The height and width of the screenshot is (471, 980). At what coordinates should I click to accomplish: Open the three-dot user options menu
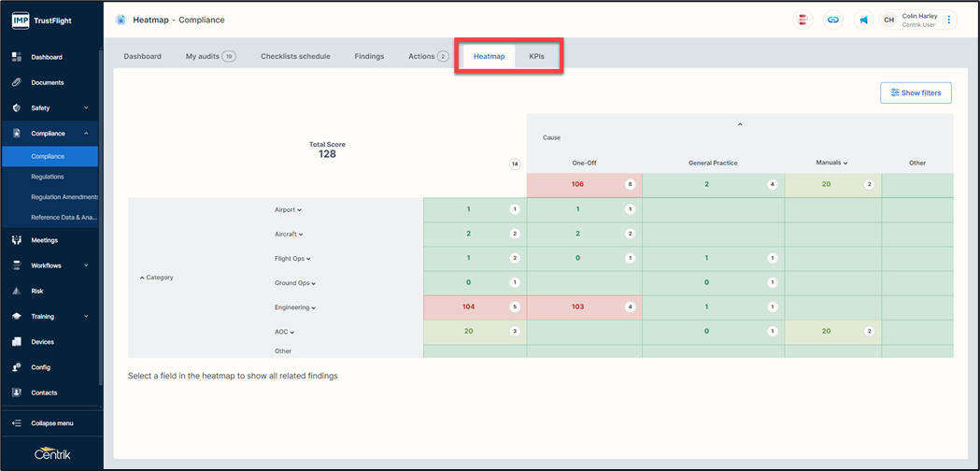(949, 20)
